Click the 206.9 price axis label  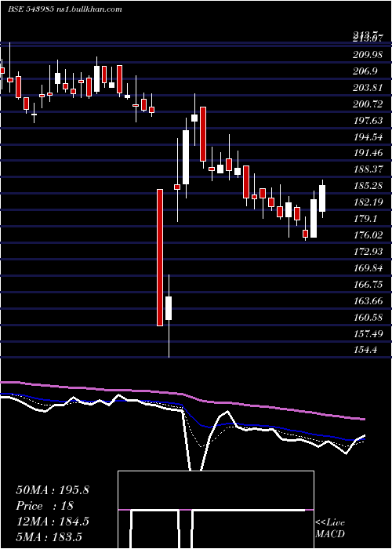[x=365, y=71]
